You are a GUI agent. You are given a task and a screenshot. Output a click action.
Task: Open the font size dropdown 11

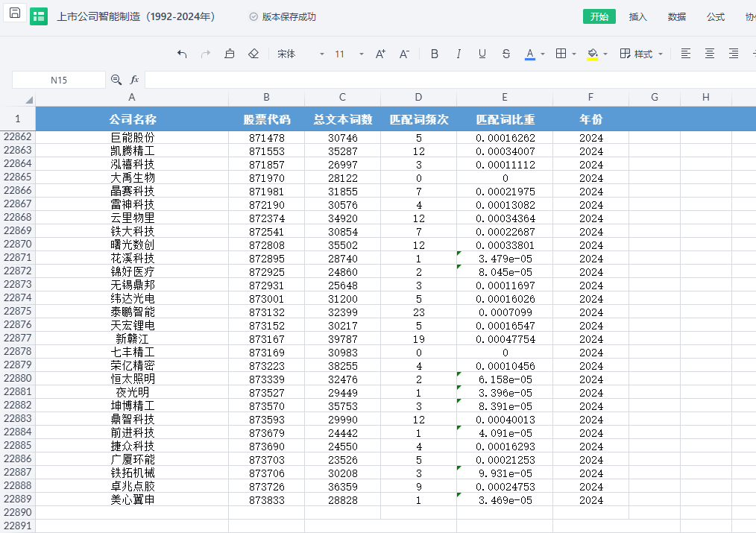349,54
